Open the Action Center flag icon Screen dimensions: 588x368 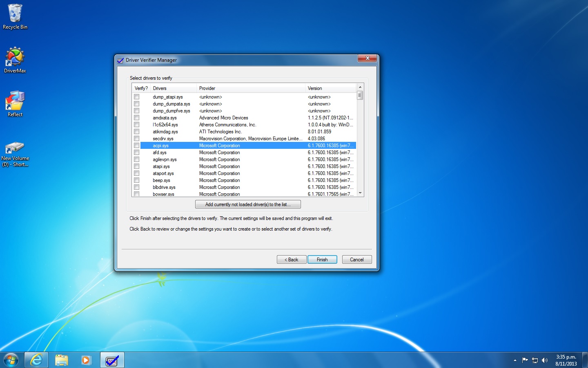pos(525,360)
